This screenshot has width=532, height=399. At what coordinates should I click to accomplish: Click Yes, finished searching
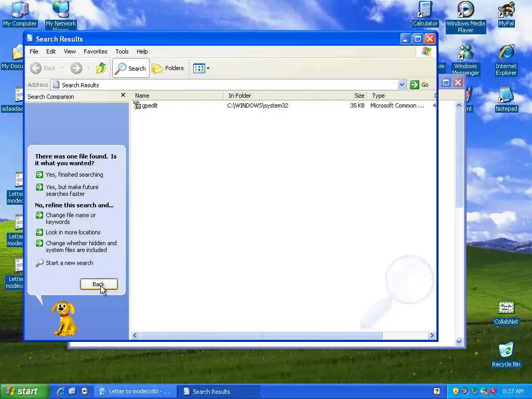point(69,175)
